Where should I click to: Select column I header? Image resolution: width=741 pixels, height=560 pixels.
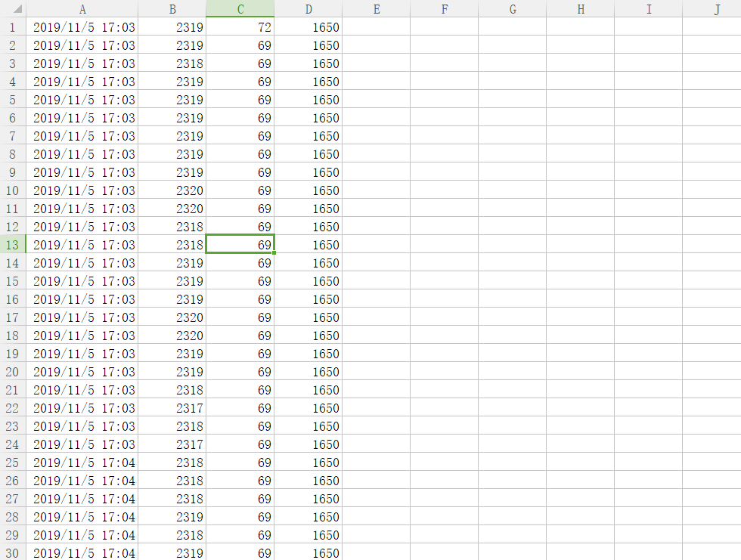coord(649,9)
